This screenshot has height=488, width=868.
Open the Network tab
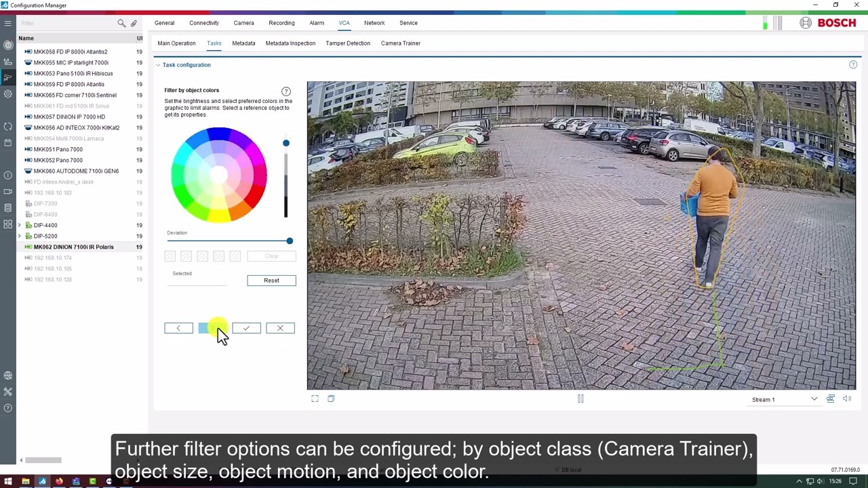point(374,23)
